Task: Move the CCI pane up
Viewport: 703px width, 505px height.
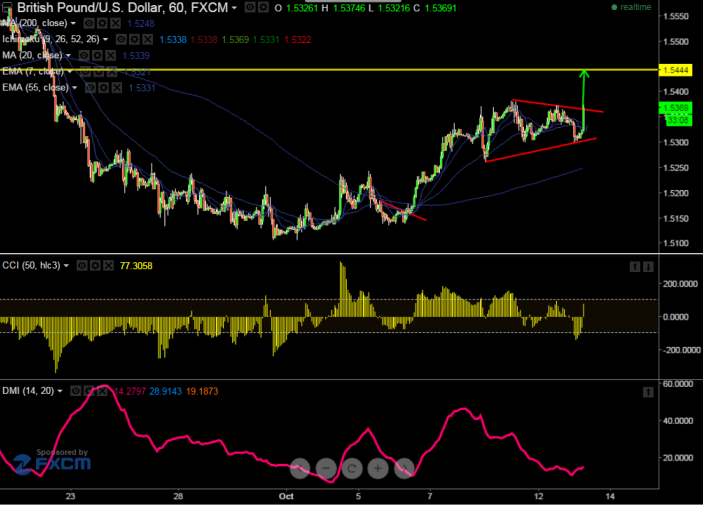Action: 635,267
